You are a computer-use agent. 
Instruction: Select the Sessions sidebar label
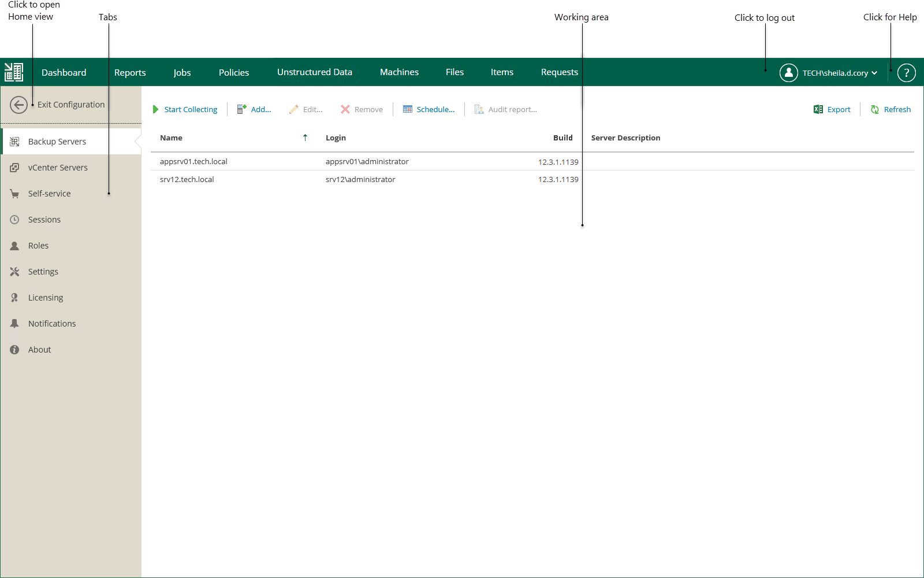(44, 220)
